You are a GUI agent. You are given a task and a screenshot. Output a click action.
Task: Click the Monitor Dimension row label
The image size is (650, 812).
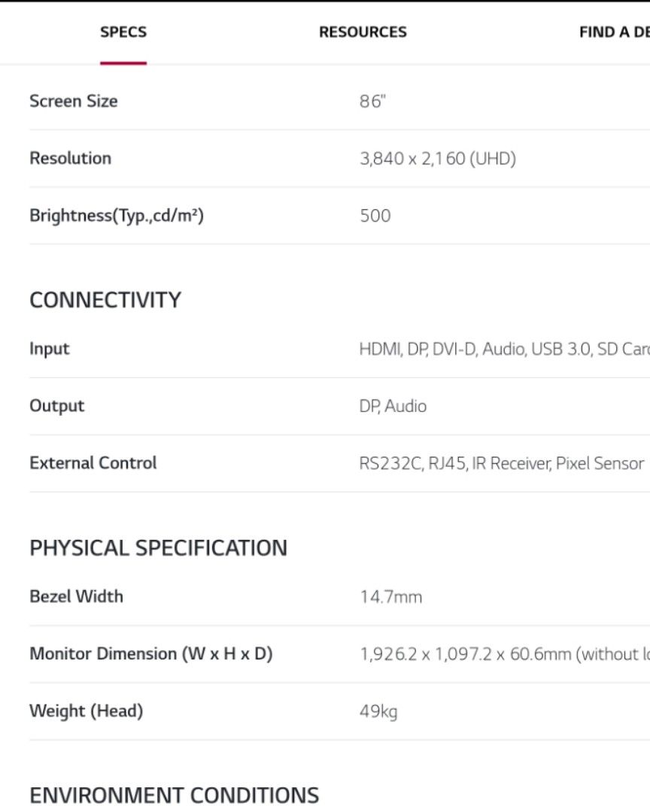coord(150,653)
